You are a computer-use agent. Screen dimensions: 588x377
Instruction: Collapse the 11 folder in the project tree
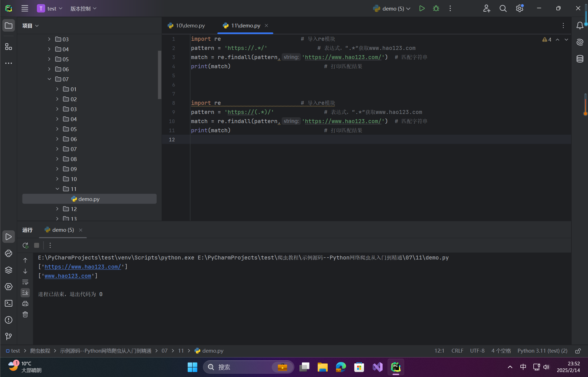click(57, 189)
